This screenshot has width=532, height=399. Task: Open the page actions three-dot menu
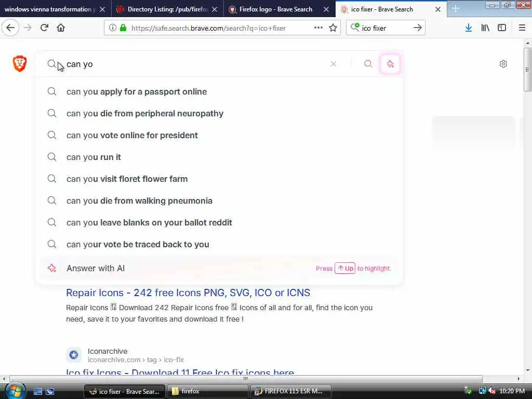point(318,28)
